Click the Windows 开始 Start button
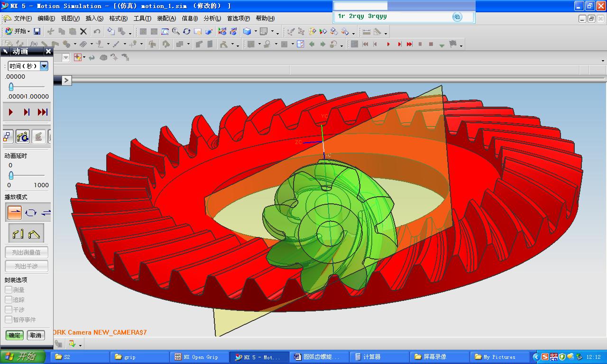This screenshot has height=364, width=607. coord(23,357)
